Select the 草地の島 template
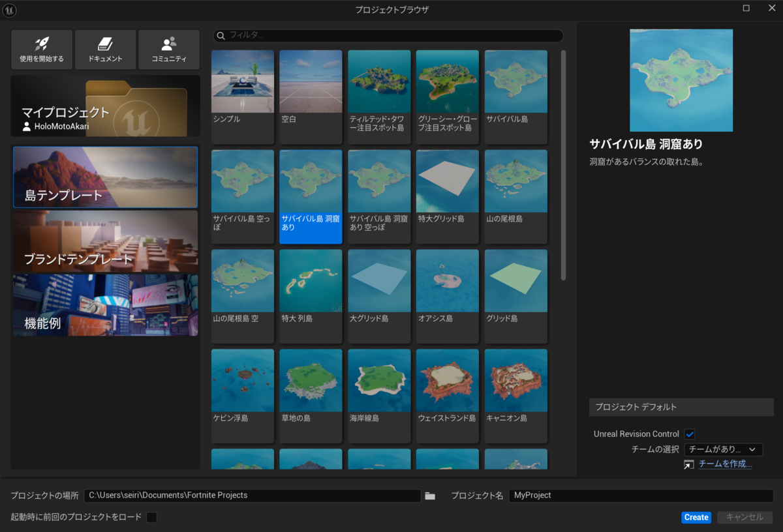This screenshot has height=532, width=783. [x=311, y=396]
